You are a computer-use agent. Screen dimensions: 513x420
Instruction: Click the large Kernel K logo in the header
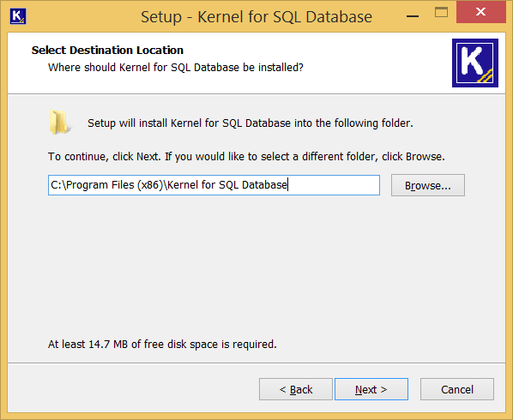click(x=475, y=63)
